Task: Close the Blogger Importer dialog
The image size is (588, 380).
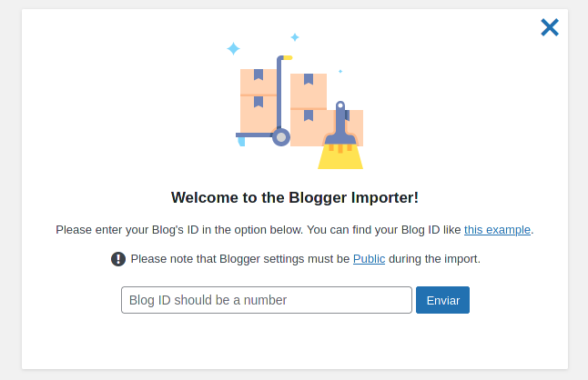Action: [550, 27]
